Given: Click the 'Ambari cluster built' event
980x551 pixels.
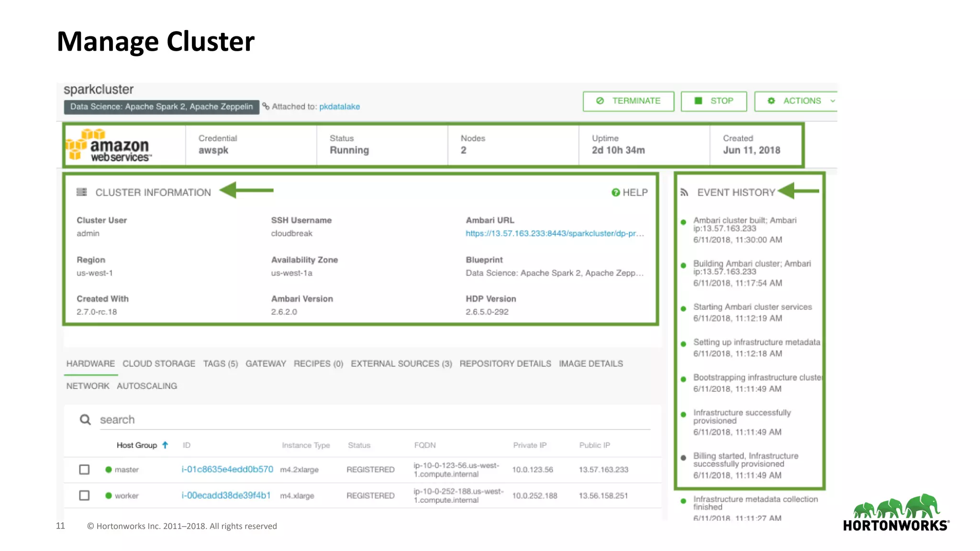Looking at the screenshot, I should [745, 230].
